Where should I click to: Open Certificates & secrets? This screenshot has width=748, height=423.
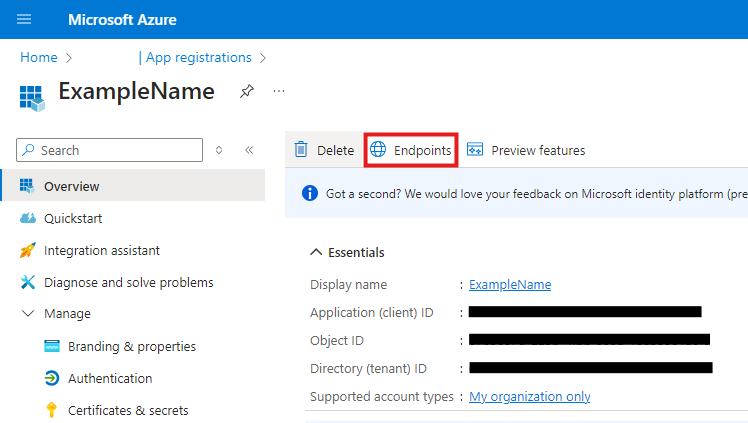(x=128, y=410)
